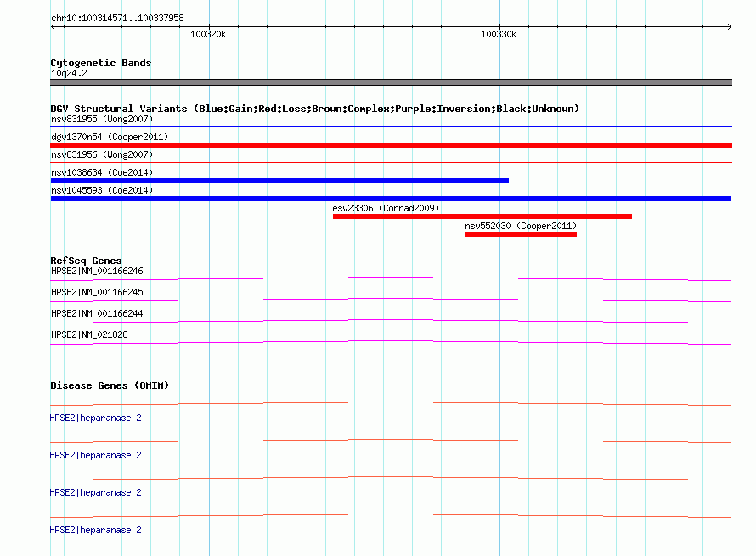Click the RefSeq Genes track heading
This screenshot has height=556, width=756.
pyautogui.click(x=86, y=261)
